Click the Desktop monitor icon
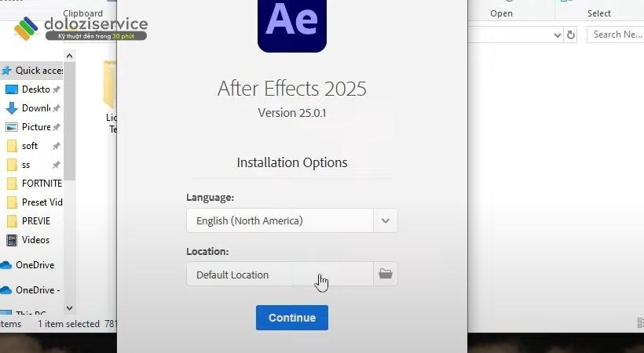Viewport: 644px width, 353px height. click(x=12, y=89)
